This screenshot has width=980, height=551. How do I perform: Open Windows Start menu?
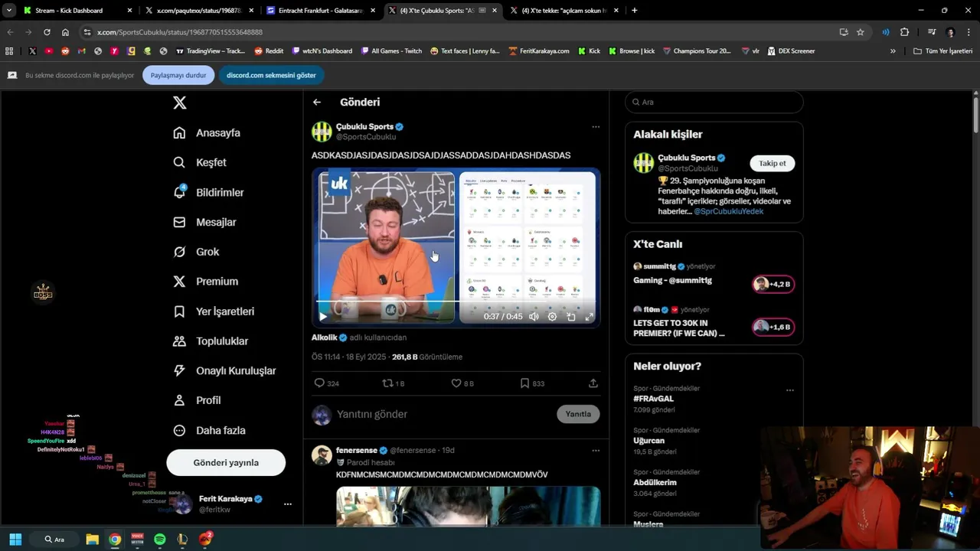15,540
